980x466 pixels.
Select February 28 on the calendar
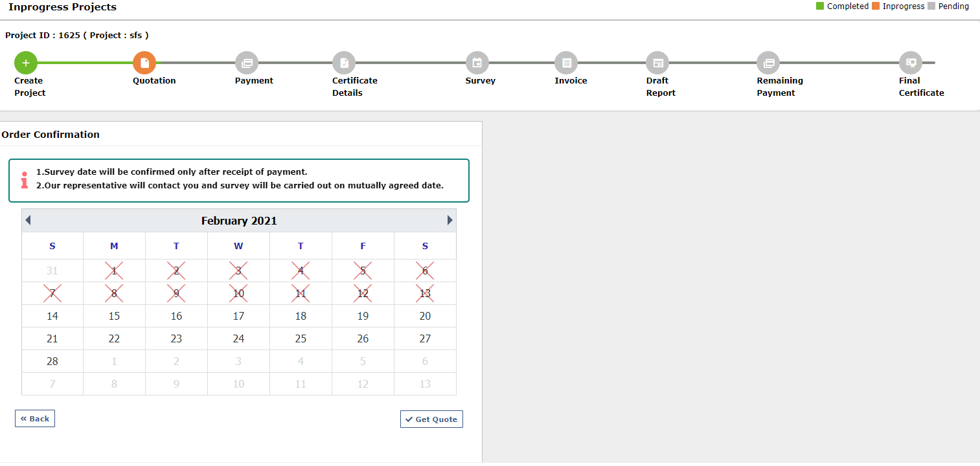point(52,361)
